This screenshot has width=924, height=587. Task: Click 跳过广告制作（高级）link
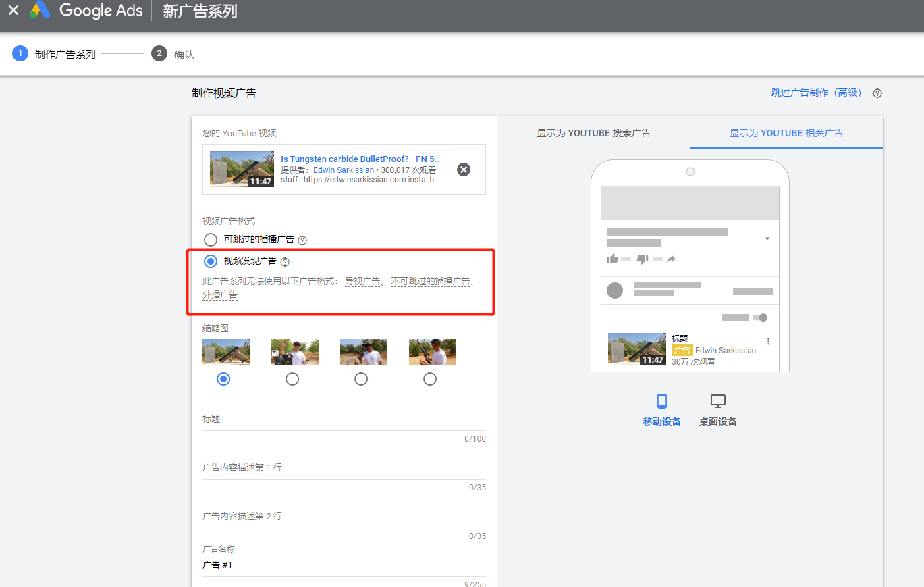click(819, 93)
